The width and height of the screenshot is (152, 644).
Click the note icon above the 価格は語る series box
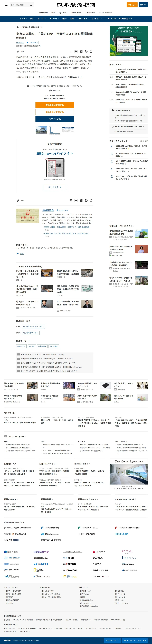76,200
